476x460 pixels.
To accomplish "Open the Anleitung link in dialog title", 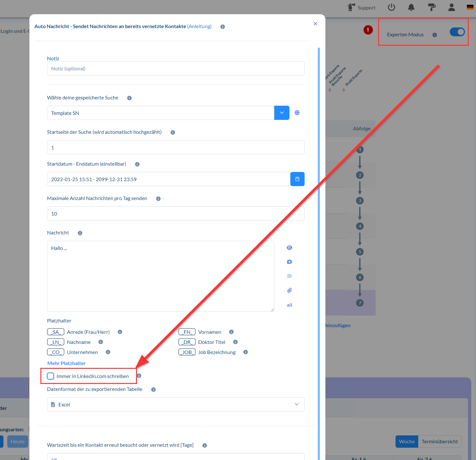I will 199,27.
